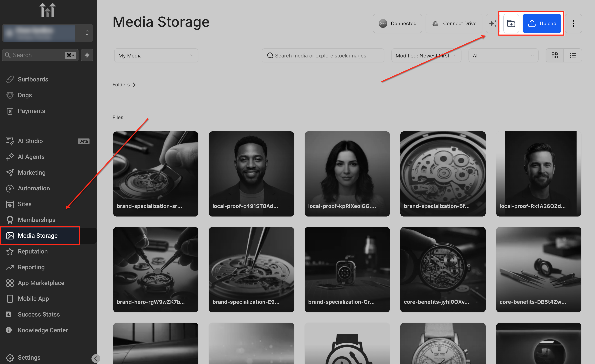Click the Connect Drive button
This screenshot has width=595, height=364.
pos(454,23)
